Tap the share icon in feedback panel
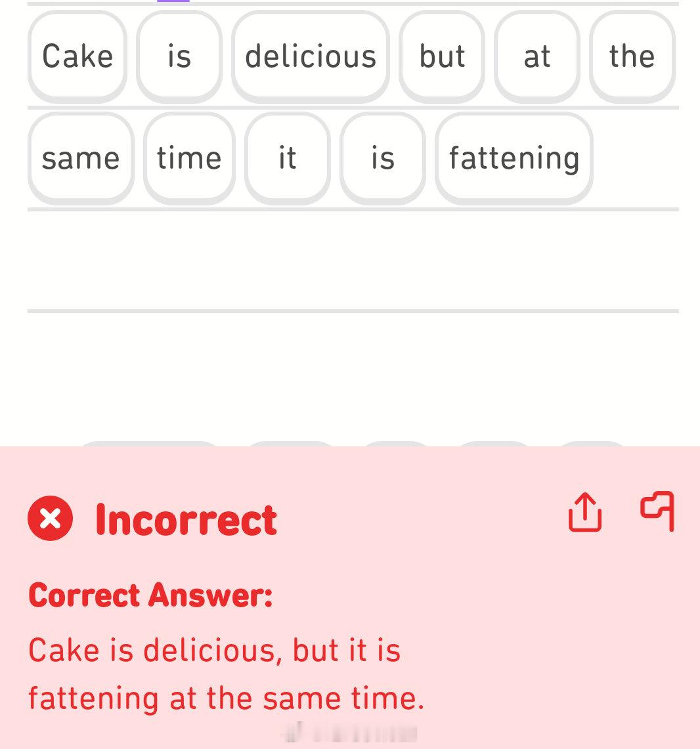Image resolution: width=700 pixels, height=749 pixels. point(585,513)
